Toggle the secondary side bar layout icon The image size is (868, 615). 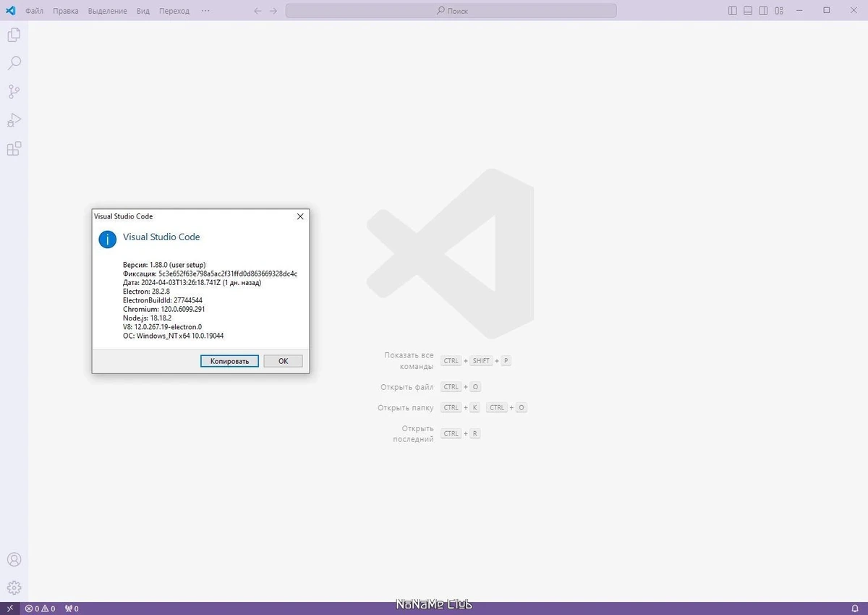point(764,11)
